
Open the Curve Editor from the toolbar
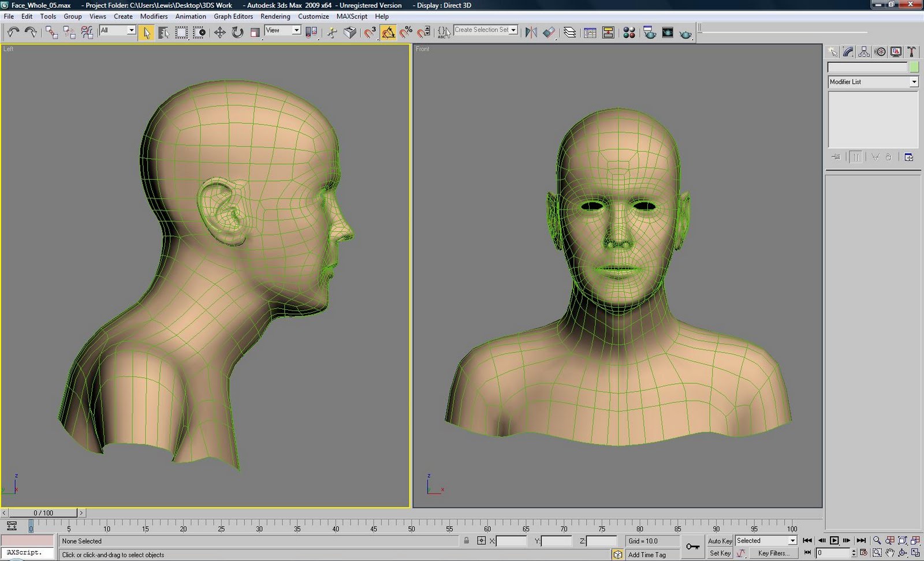point(590,32)
